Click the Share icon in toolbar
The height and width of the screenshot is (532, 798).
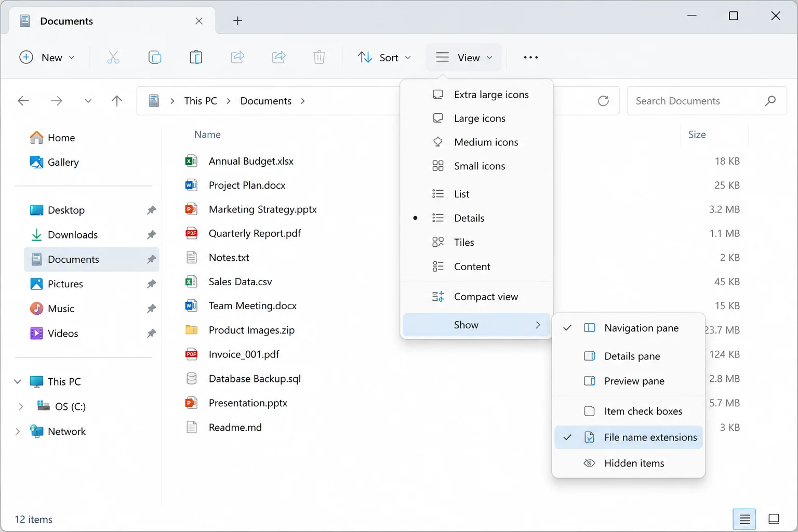[279, 57]
